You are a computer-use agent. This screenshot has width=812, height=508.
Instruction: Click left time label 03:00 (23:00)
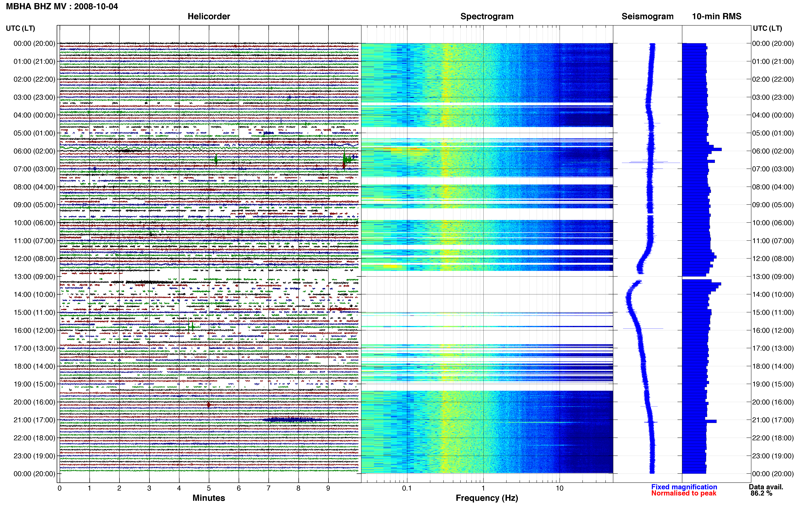[x=34, y=97]
